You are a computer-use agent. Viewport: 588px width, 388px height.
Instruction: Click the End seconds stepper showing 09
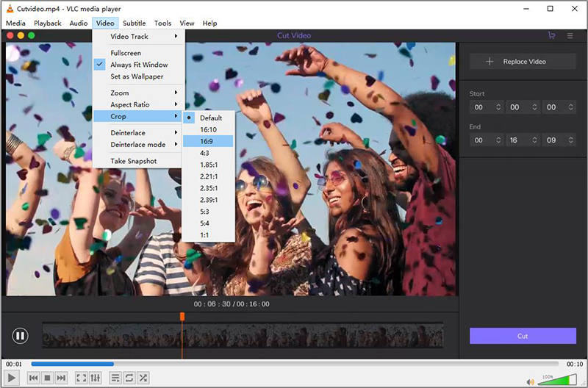pos(571,140)
